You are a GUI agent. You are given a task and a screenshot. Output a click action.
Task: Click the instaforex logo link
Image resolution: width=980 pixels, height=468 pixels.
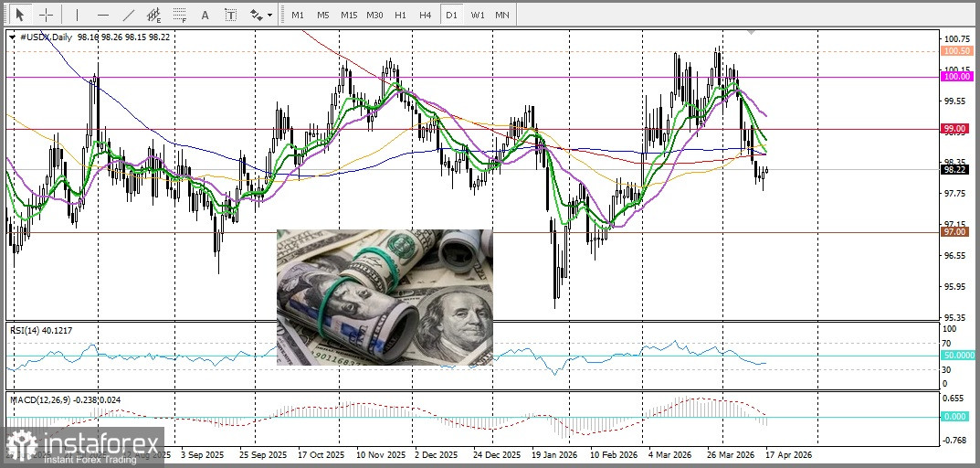(84, 446)
